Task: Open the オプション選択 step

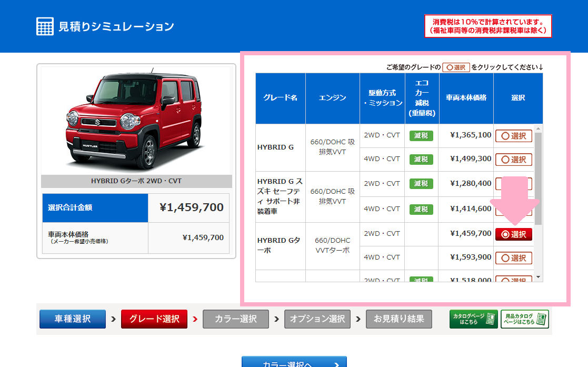Action: click(317, 319)
